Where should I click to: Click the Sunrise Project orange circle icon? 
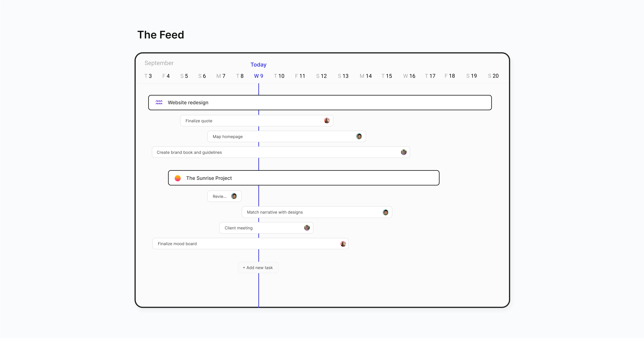coord(178,178)
